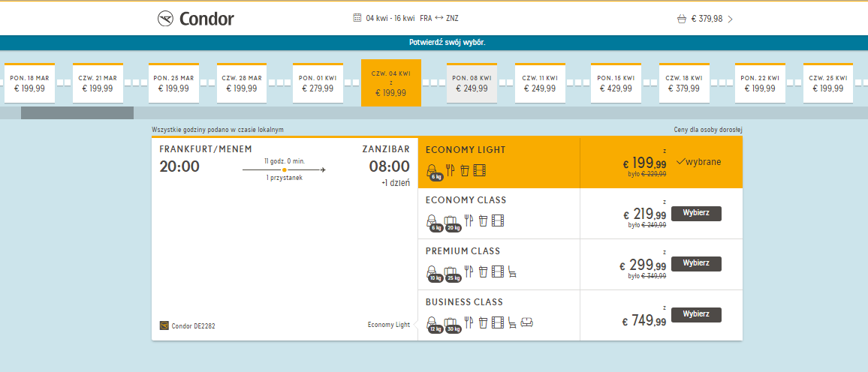This screenshot has height=372, width=868.
Task: Click the Economy Light 6 kg hand luggage icon
Action: 433,171
